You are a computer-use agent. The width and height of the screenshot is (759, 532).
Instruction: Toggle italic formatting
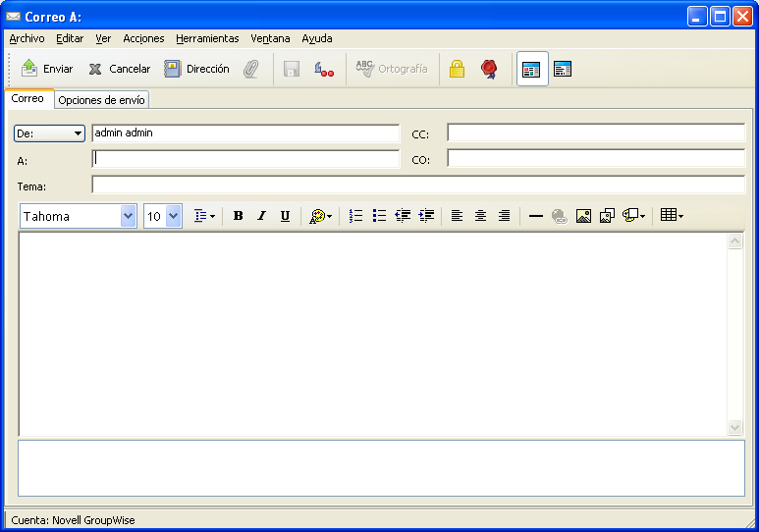261,216
